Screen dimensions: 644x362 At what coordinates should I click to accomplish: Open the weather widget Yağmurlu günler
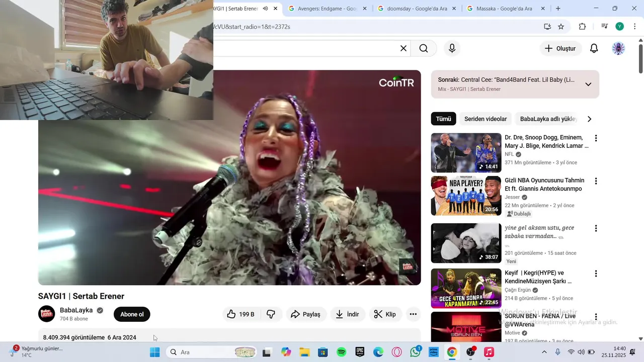[36, 352]
